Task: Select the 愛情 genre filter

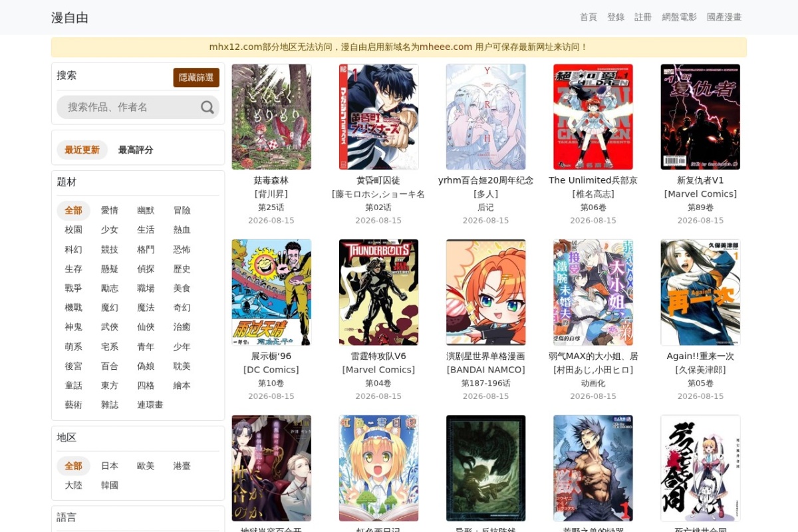Action: coord(110,210)
